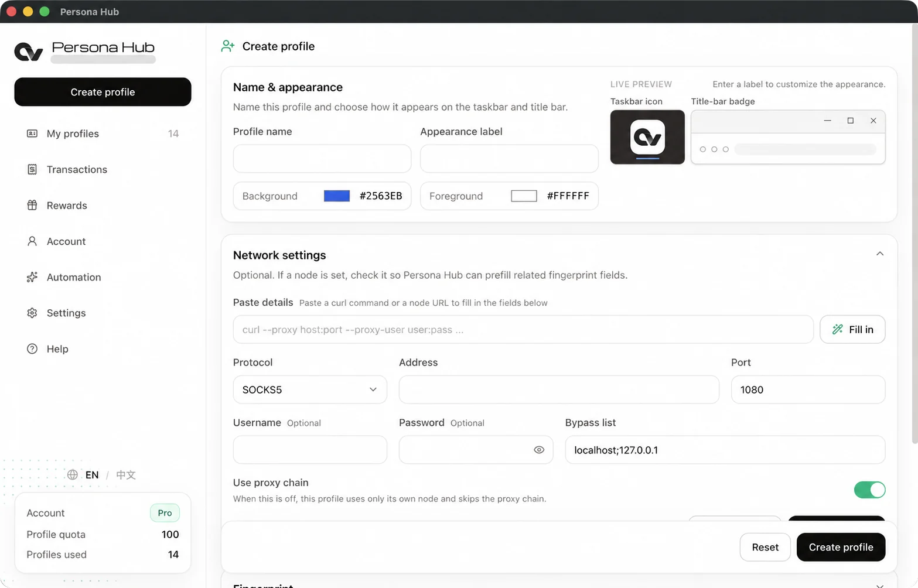
Task: Expand the Fingerprint section chevron
Action: click(880, 585)
